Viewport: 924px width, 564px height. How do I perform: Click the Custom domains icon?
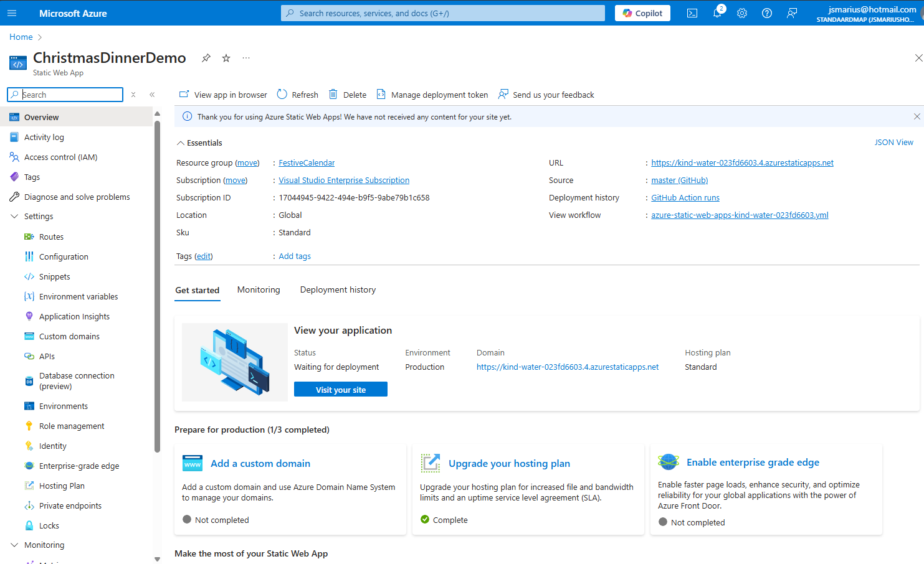click(29, 336)
